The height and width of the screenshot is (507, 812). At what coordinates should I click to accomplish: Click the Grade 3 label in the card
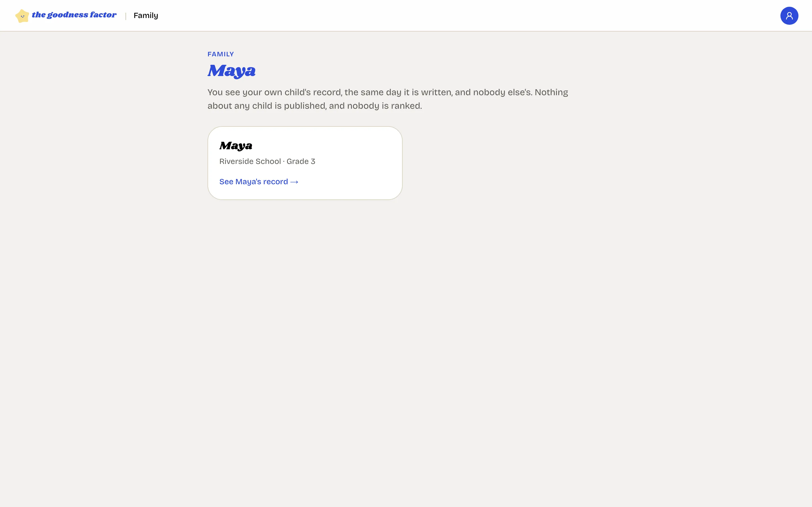click(x=301, y=161)
